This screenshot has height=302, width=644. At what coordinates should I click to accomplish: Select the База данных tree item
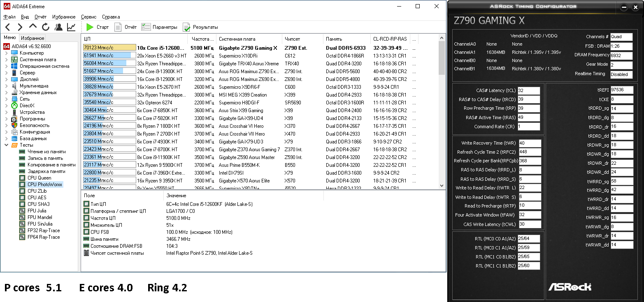click(x=33, y=138)
